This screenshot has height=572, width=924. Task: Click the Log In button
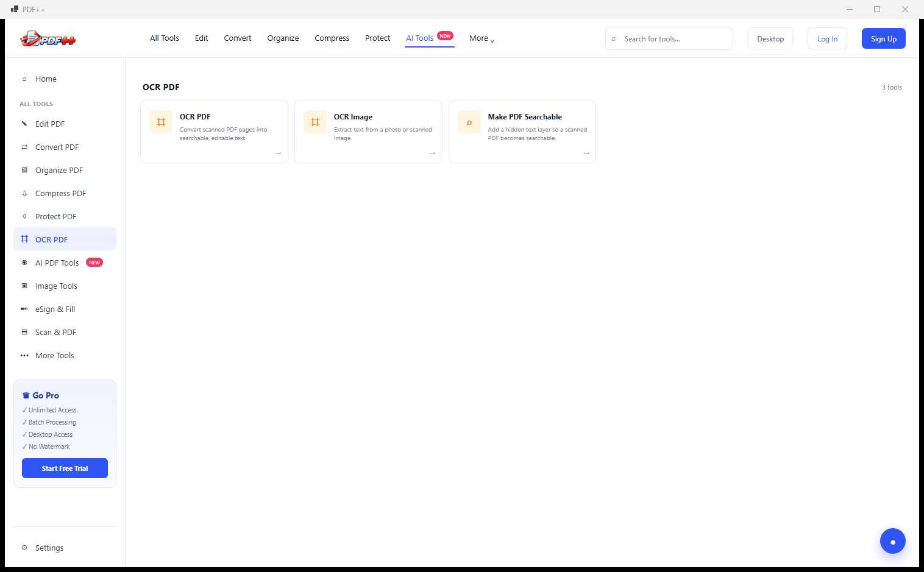coord(827,38)
